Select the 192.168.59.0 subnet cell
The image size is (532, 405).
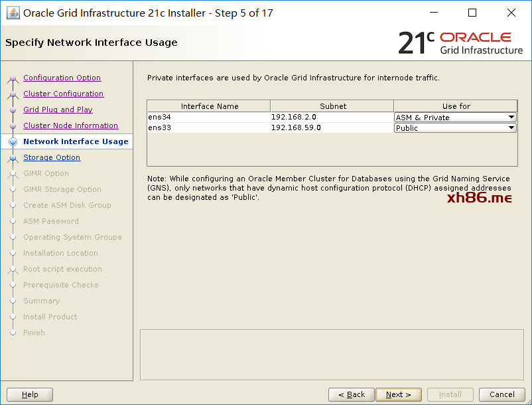(x=332, y=128)
